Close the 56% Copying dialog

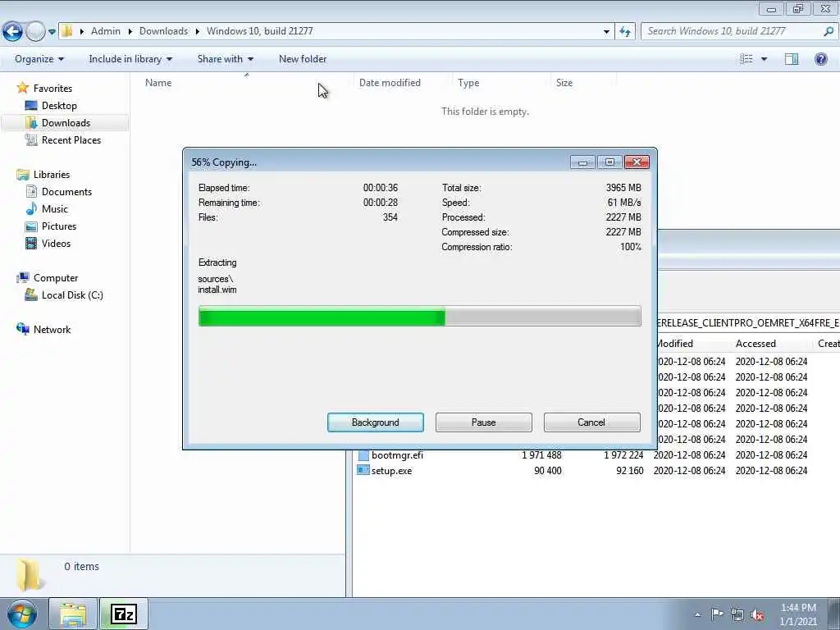tap(637, 162)
